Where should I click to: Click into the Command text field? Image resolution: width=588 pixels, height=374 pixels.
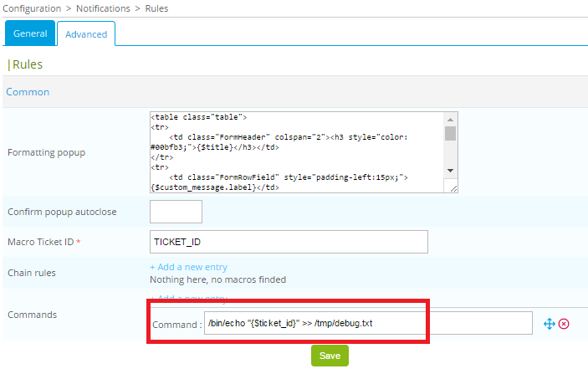[367, 324]
